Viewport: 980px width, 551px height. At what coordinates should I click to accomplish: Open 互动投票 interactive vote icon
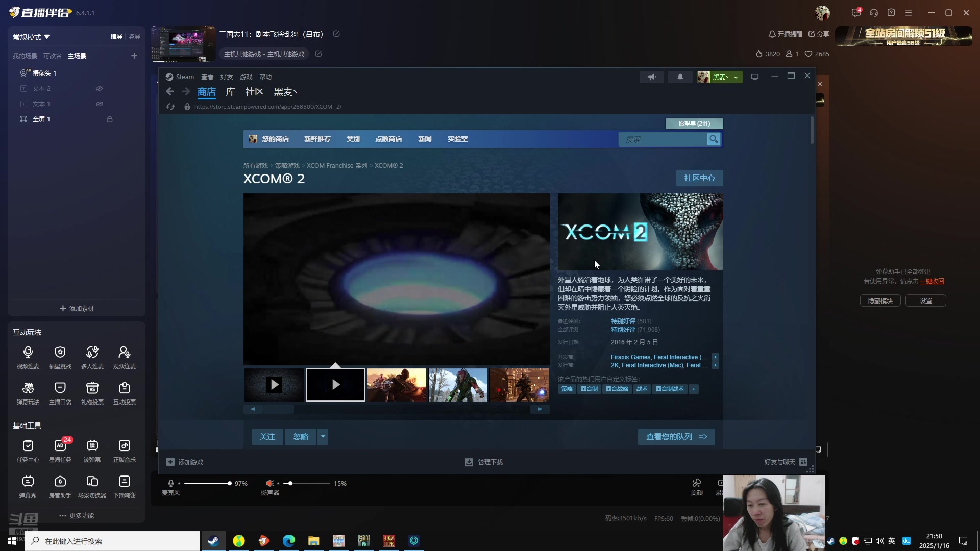125,393
